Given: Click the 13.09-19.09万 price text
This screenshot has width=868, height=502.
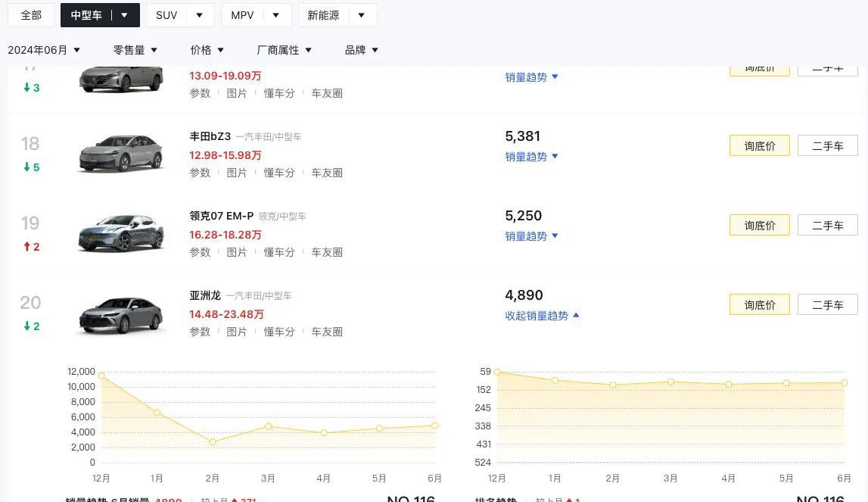Looking at the screenshot, I should tap(226, 76).
